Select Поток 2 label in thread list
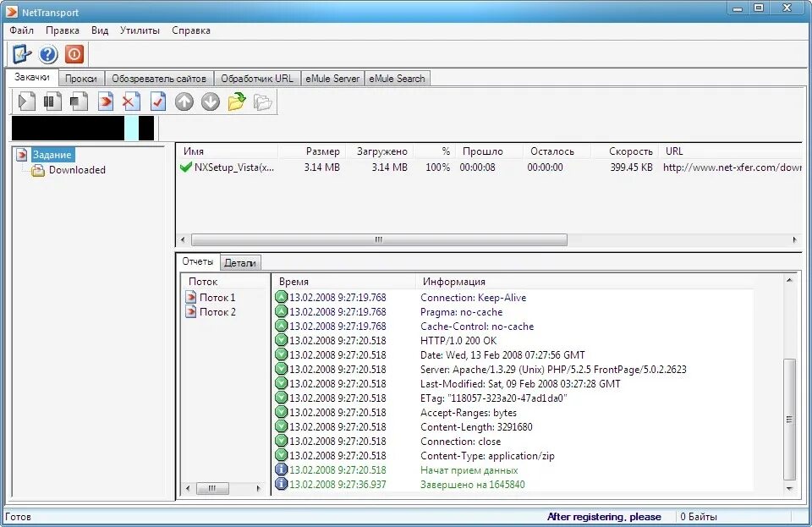 coord(217,311)
